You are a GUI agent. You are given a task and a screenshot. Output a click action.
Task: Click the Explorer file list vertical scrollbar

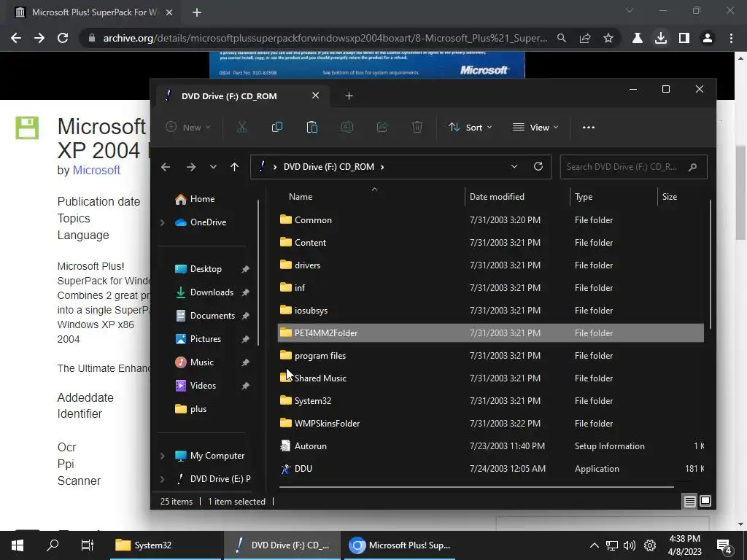[710, 264]
